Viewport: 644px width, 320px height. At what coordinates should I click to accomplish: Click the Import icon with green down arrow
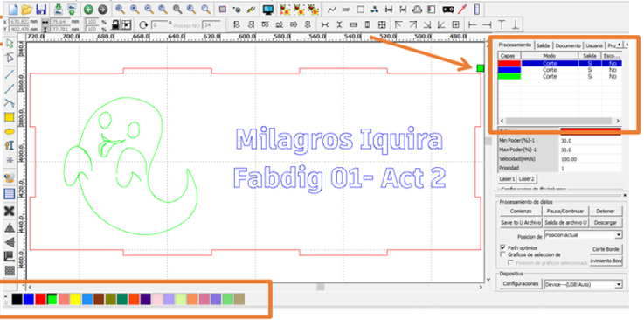click(x=59, y=9)
